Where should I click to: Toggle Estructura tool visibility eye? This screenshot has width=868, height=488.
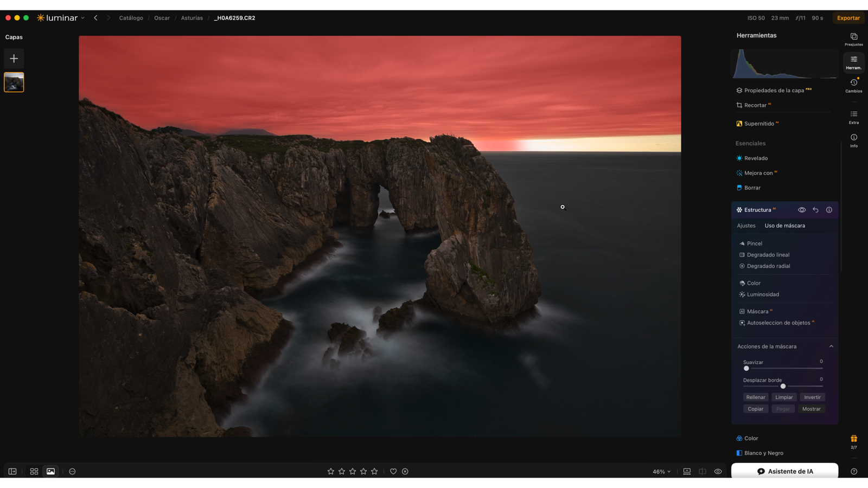coord(801,210)
